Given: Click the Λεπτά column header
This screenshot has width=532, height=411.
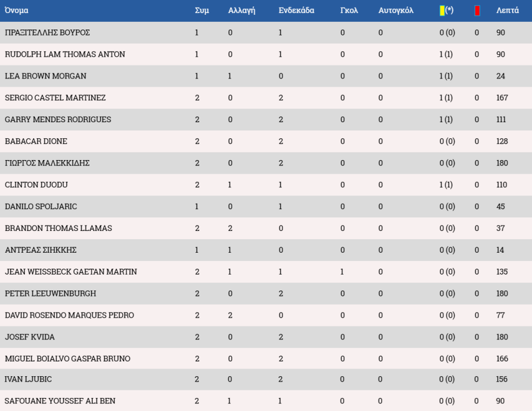Looking at the screenshot, I should pyautogui.click(x=507, y=11).
